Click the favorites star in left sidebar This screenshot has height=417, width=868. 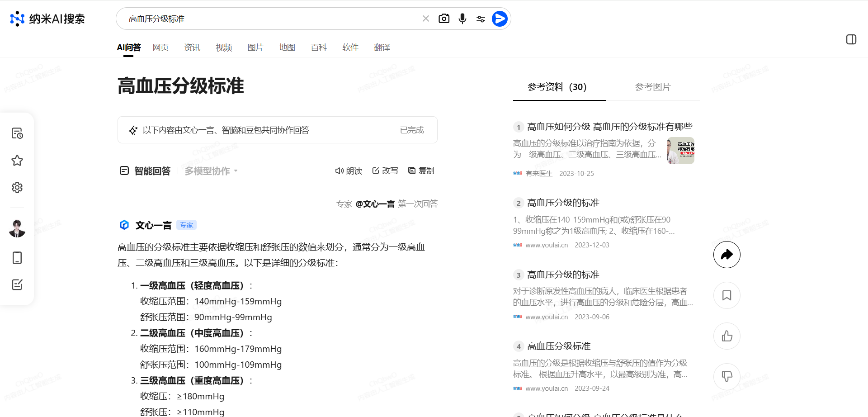[x=17, y=161]
